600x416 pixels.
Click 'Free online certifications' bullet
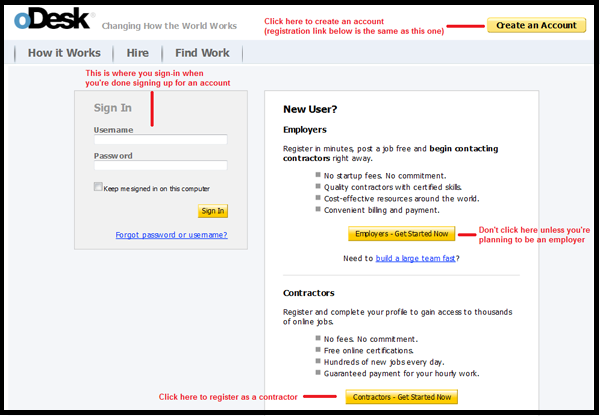tap(368, 351)
